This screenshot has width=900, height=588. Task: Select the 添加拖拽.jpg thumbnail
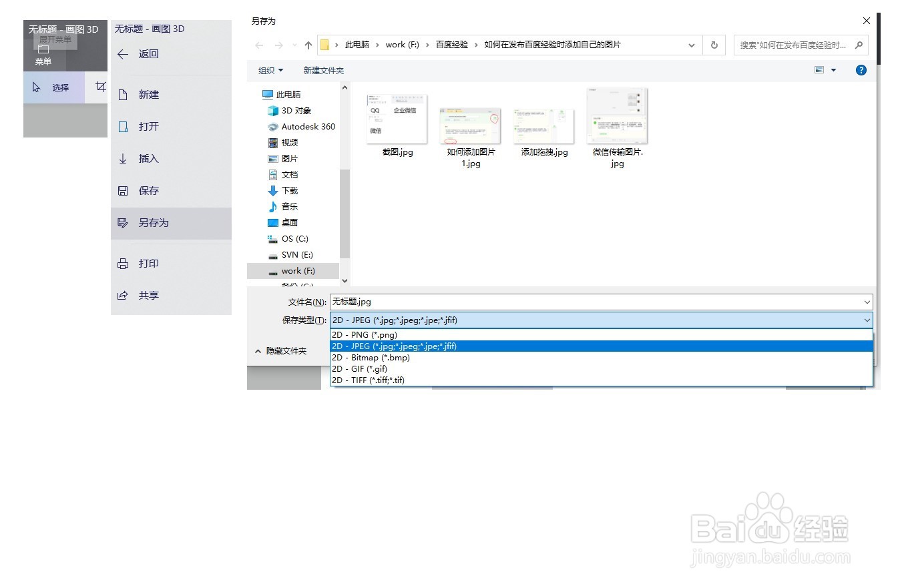point(544,126)
